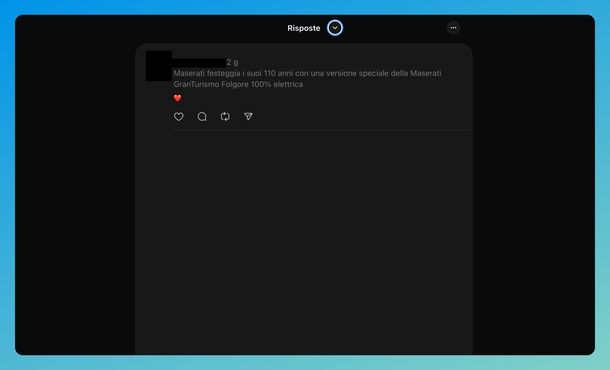Image resolution: width=610 pixels, height=370 pixels.
Task: Click the Risposte column title
Action: [304, 28]
